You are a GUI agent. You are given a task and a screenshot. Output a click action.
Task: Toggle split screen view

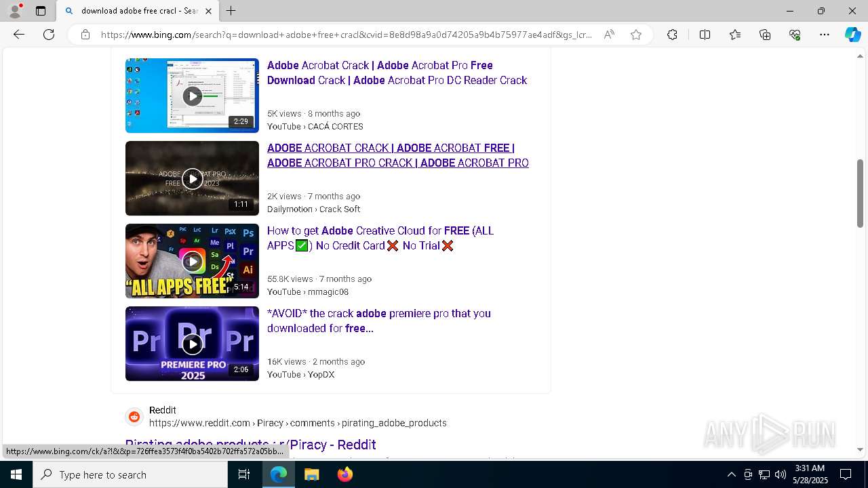click(705, 35)
